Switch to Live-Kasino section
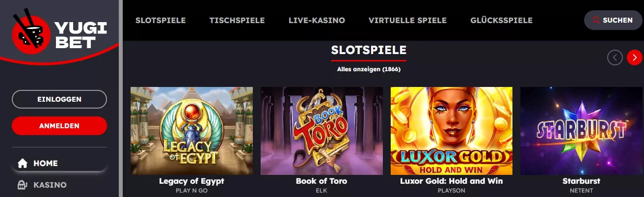 [317, 20]
